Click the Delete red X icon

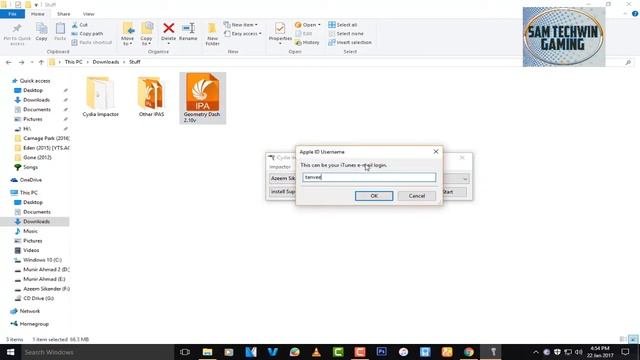click(x=169, y=28)
